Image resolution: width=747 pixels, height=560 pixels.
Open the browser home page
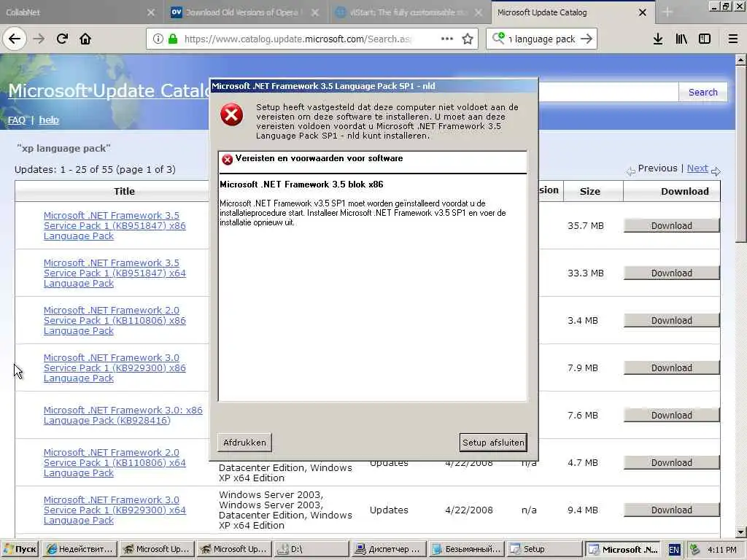(x=85, y=39)
